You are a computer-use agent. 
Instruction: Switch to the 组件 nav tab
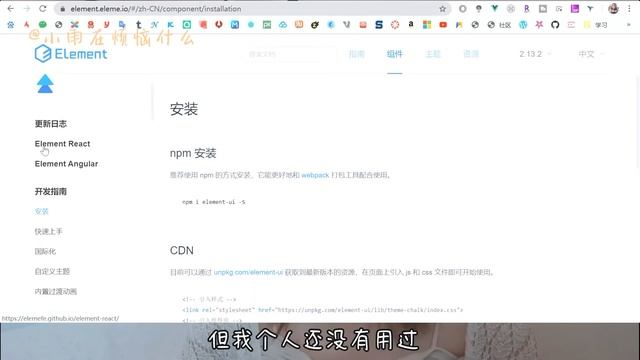[x=395, y=54]
